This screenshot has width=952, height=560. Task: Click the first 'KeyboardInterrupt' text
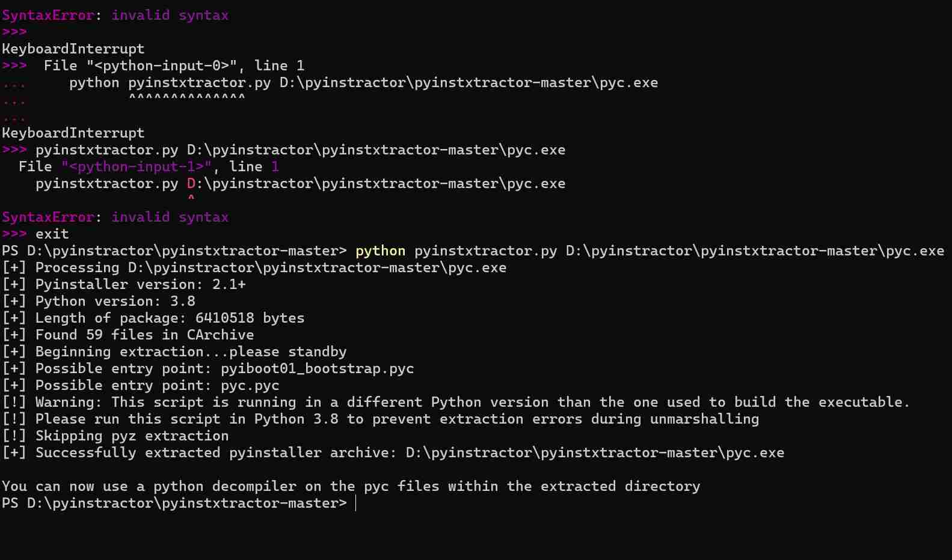(73, 49)
